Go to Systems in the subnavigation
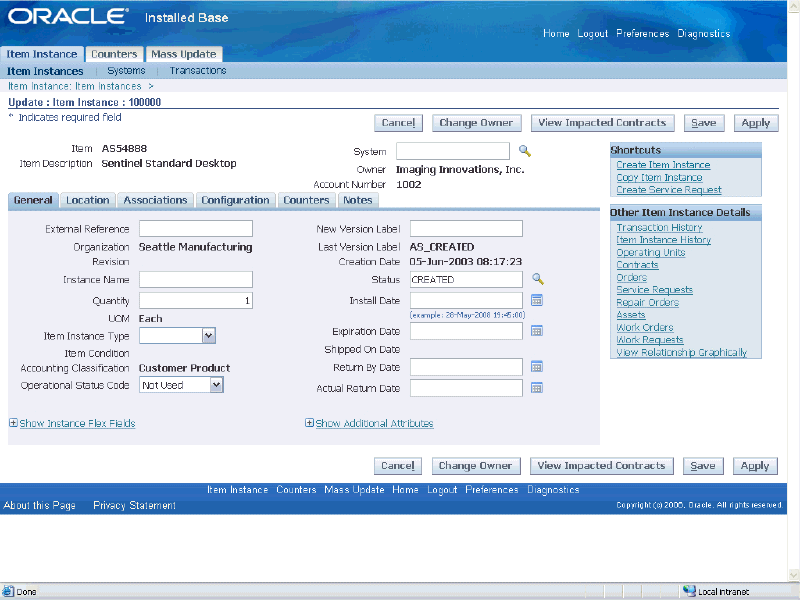This screenshot has height=600, width=800. pyautogui.click(x=126, y=70)
